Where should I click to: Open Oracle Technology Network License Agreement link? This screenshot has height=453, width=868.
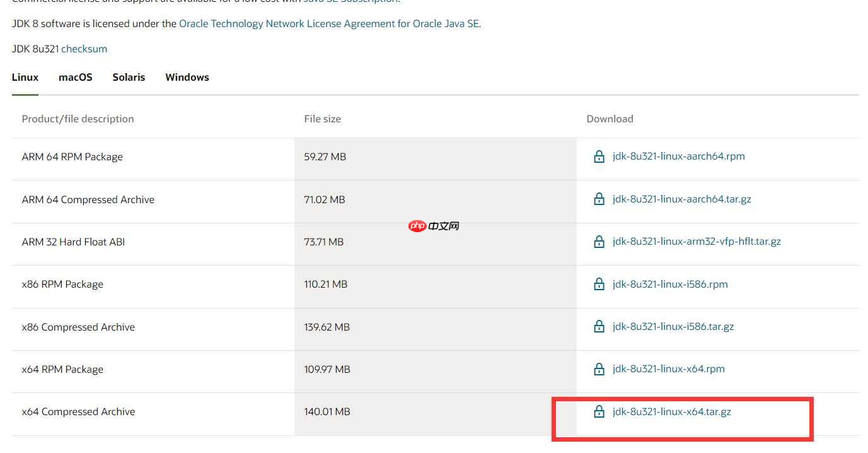[x=329, y=24]
